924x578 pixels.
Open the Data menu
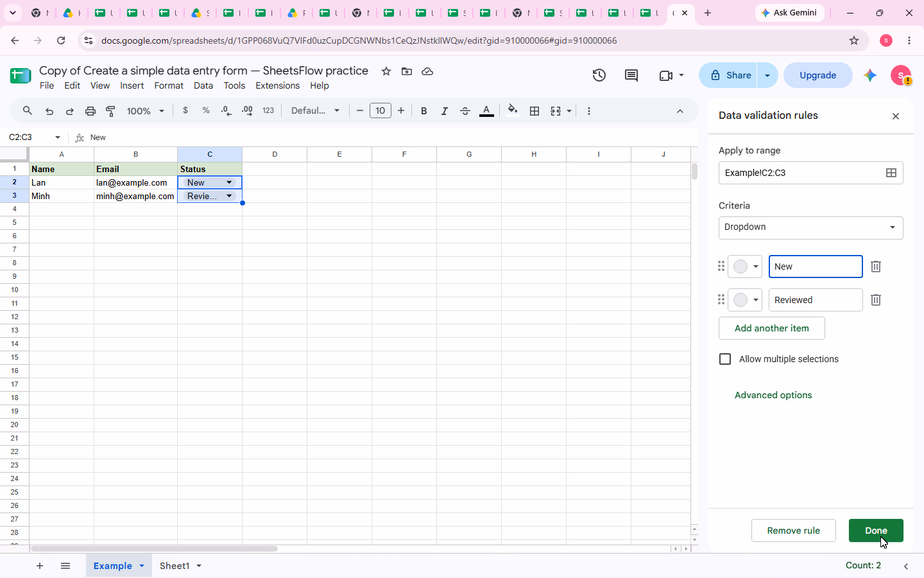coord(203,85)
